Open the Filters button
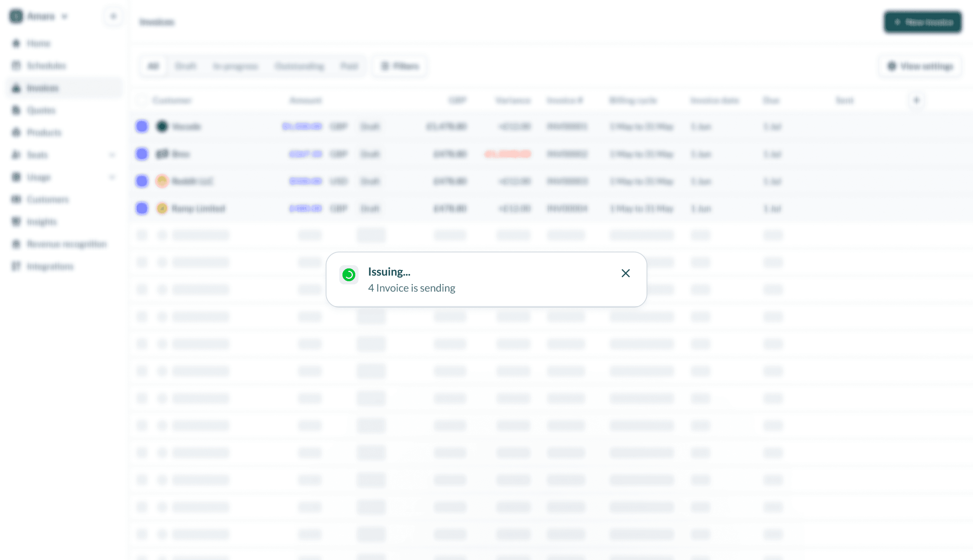Screen dimensions: 973x560 click(x=399, y=66)
